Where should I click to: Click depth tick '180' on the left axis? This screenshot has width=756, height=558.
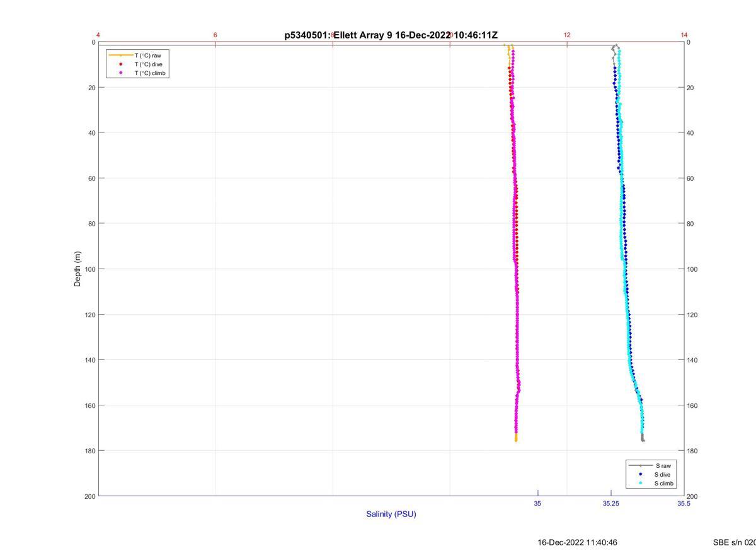[x=89, y=451]
